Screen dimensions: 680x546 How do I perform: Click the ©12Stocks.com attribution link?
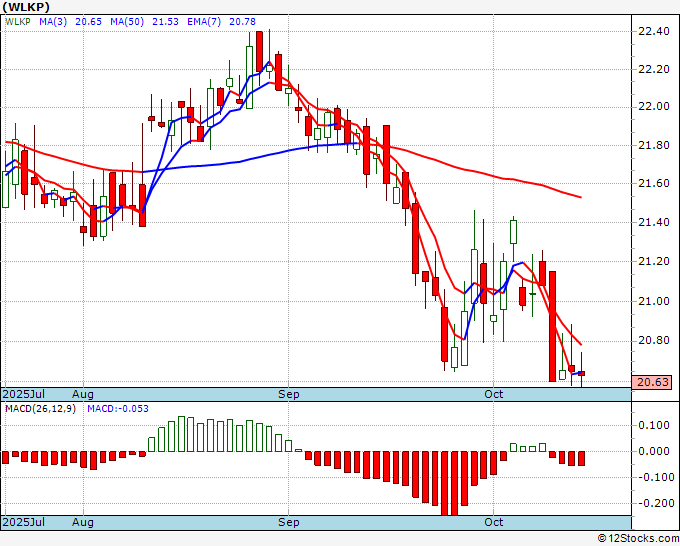click(x=638, y=539)
